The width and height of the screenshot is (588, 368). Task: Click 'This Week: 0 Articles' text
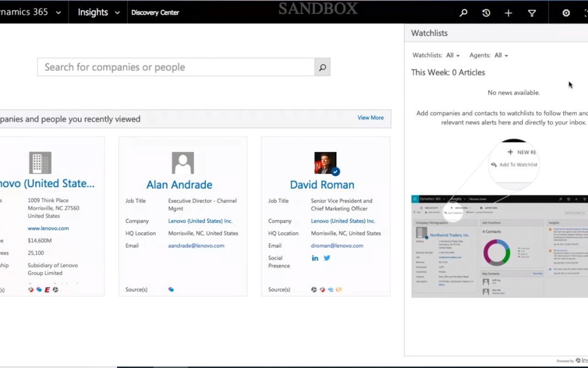click(448, 73)
